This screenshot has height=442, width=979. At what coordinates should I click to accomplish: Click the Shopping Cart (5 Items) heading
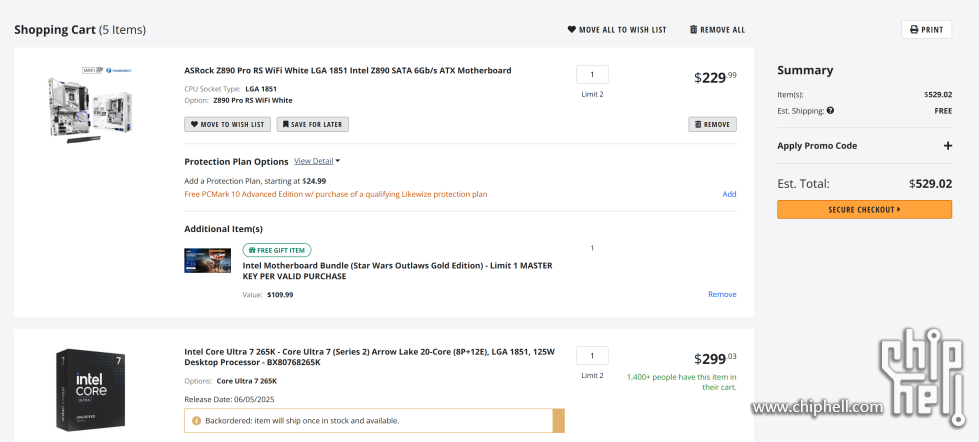click(80, 30)
